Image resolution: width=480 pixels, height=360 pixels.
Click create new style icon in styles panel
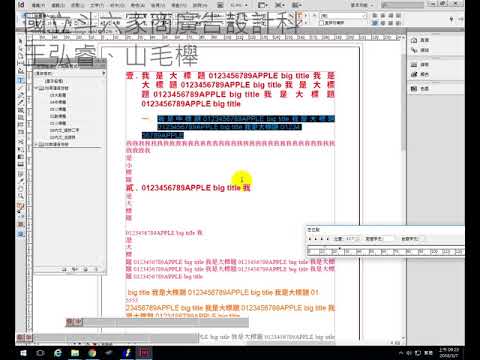[85, 269]
